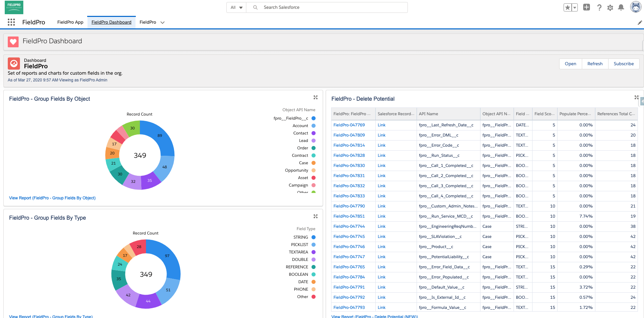Click the Field Sco... column header

(x=545, y=114)
